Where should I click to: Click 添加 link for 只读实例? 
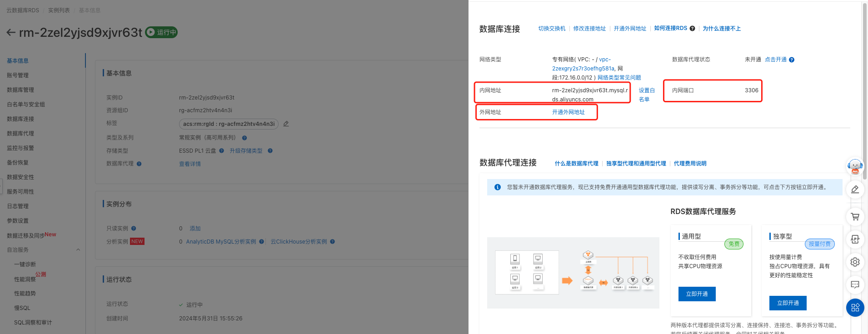(195, 229)
